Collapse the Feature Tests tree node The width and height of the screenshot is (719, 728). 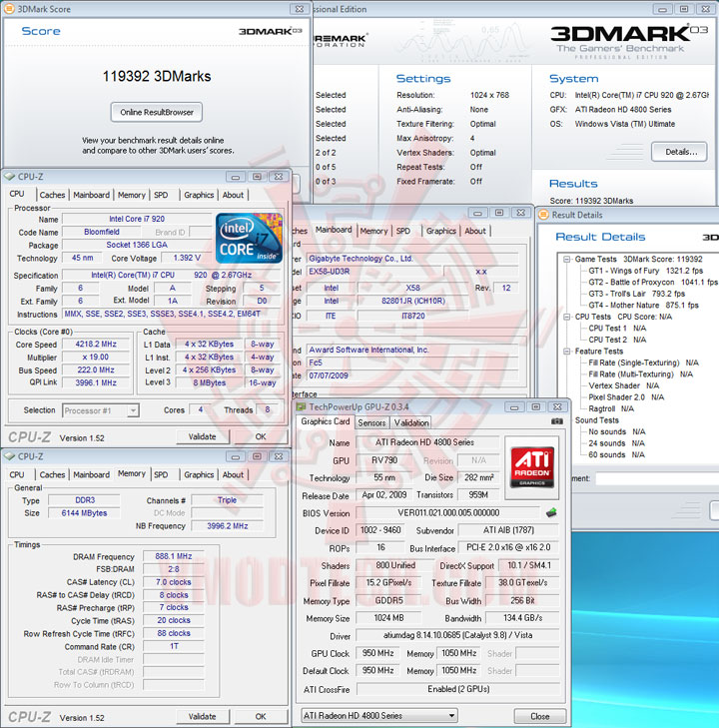pos(567,352)
